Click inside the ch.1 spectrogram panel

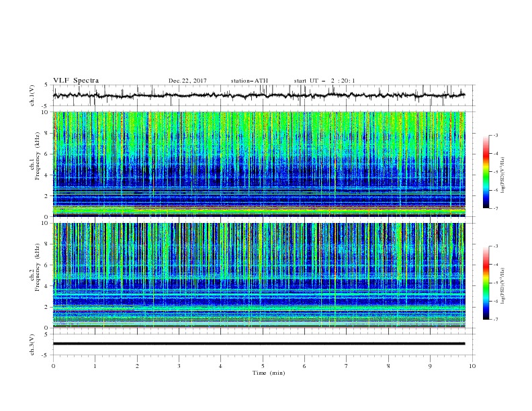pos(259,164)
